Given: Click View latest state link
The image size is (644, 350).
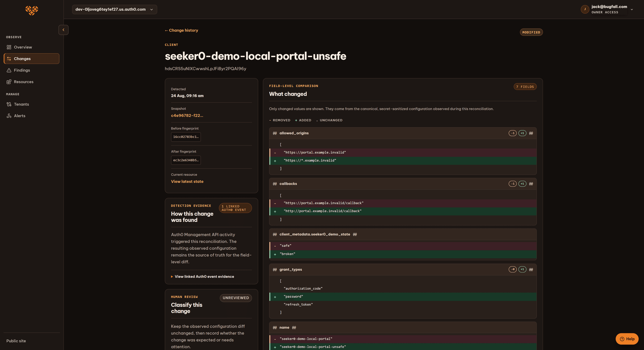Looking at the screenshot, I should pos(187,182).
